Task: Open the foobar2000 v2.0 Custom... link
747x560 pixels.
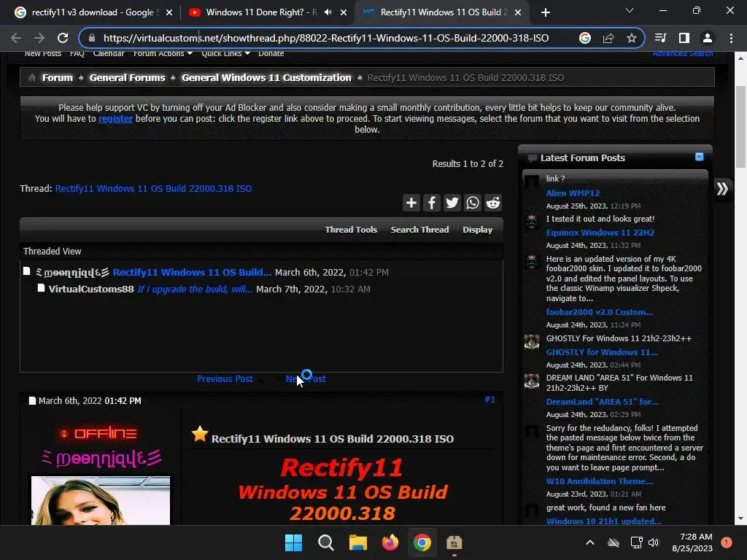Action: (x=600, y=312)
